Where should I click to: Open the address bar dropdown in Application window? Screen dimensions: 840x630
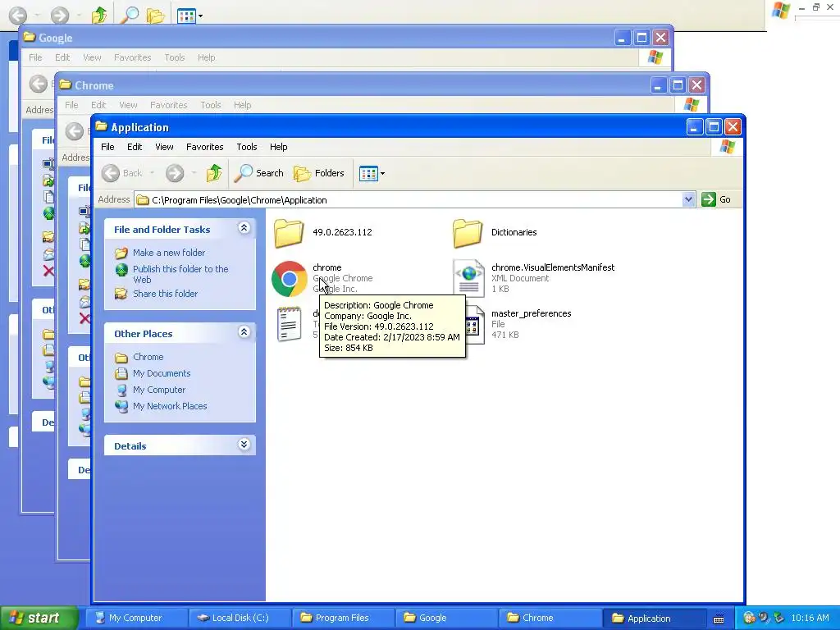[688, 200]
